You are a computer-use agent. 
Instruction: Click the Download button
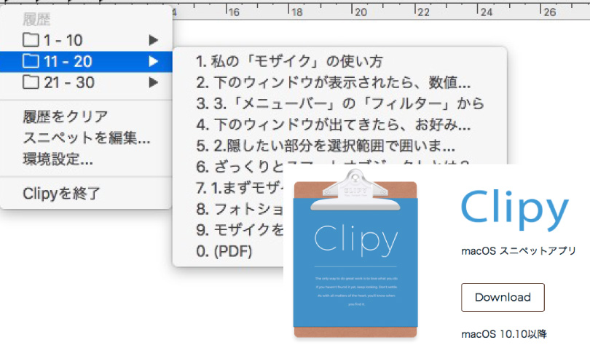(503, 298)
